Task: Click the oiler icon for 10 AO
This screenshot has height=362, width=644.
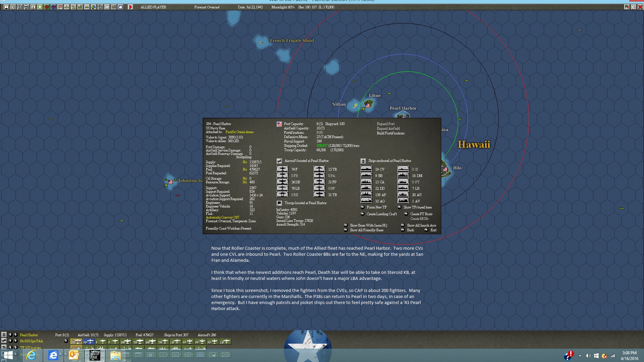Action: coord(366,201)
